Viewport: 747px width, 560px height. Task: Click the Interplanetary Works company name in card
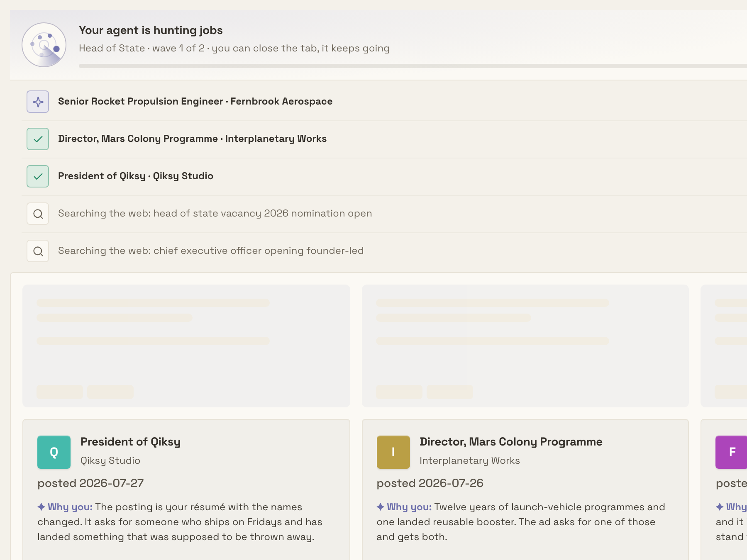coord(470,460)
